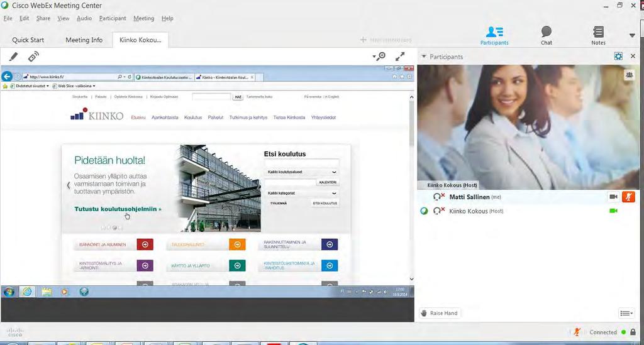Click Tutustu koulutusohjelmiin link
Image resolution: width=644 pixels, height=345 pixels.
pos(118,209)
